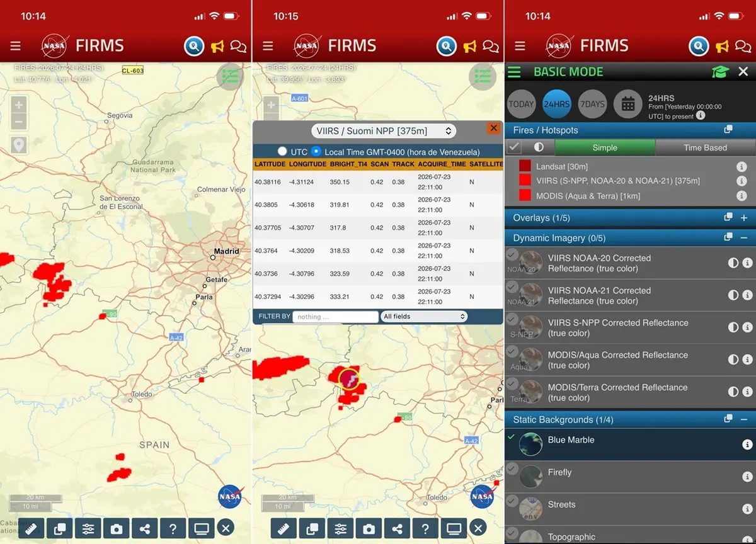Tap the VIIRS red color swatch
The image size is (756, 544).
[525, 181]
